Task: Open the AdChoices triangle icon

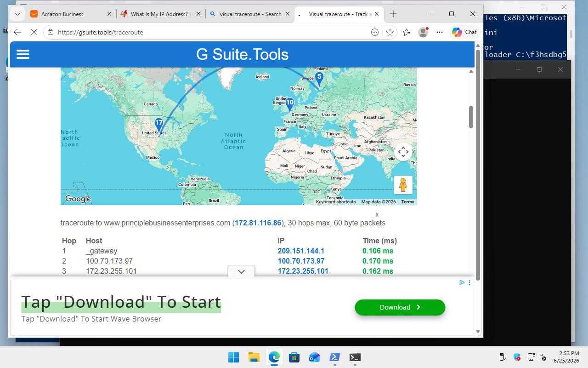Action: click(x=462, y=282)
